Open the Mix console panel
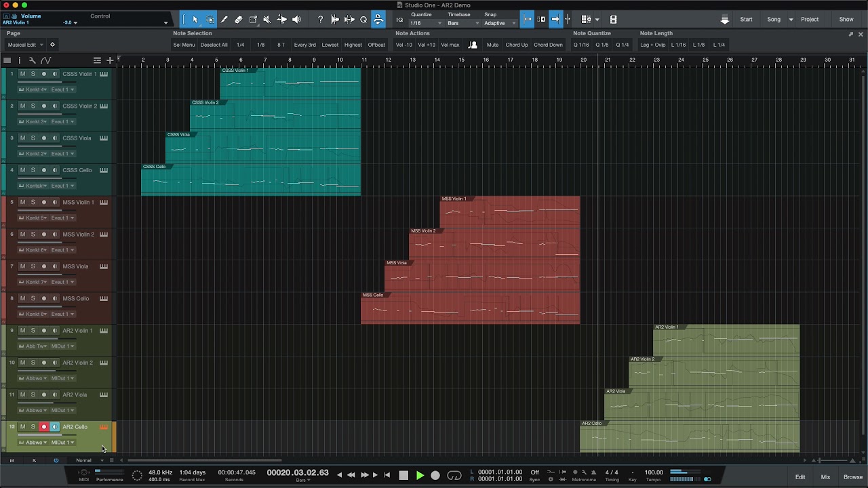The height and width of the screenshot is (488, 868). (825, 477)
